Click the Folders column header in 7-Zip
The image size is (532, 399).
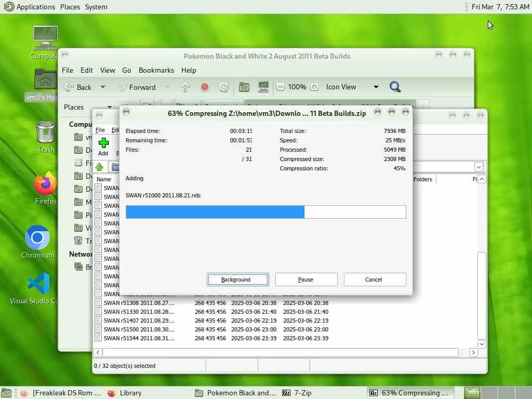pyautogui.click(x=423, y=179)
